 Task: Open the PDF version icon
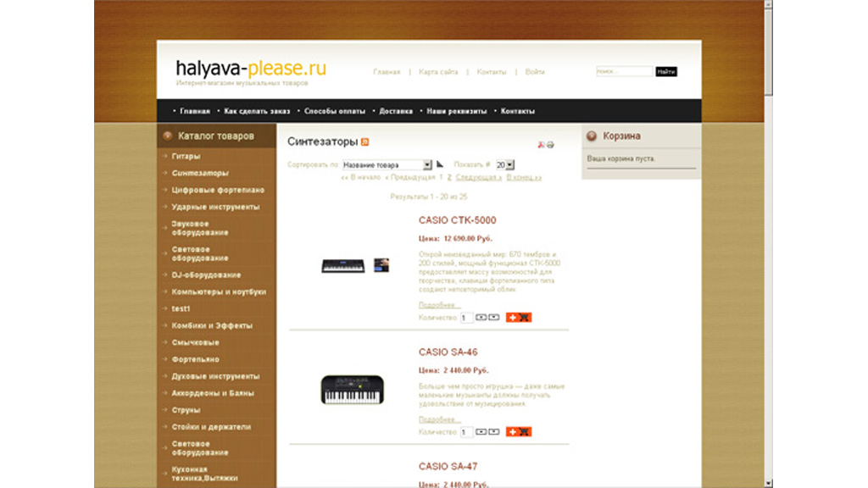coord(541,145)
